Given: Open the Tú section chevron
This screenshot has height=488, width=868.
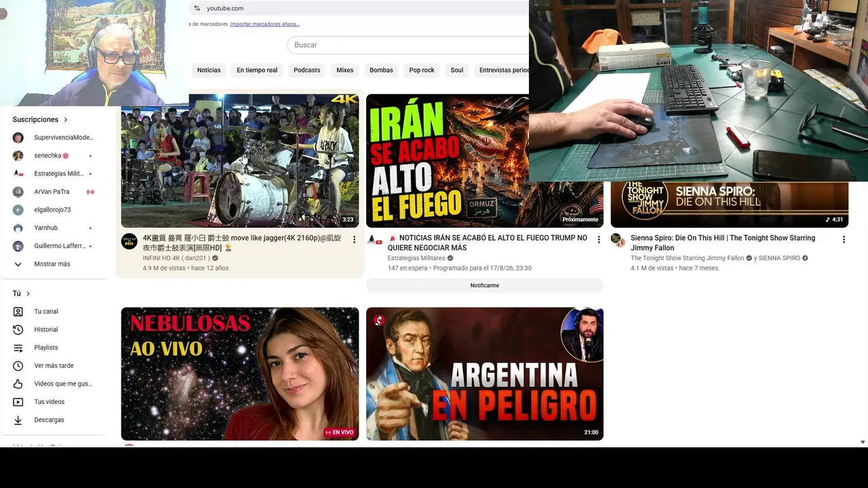Looking at the screenshot, I should [28, 293].
